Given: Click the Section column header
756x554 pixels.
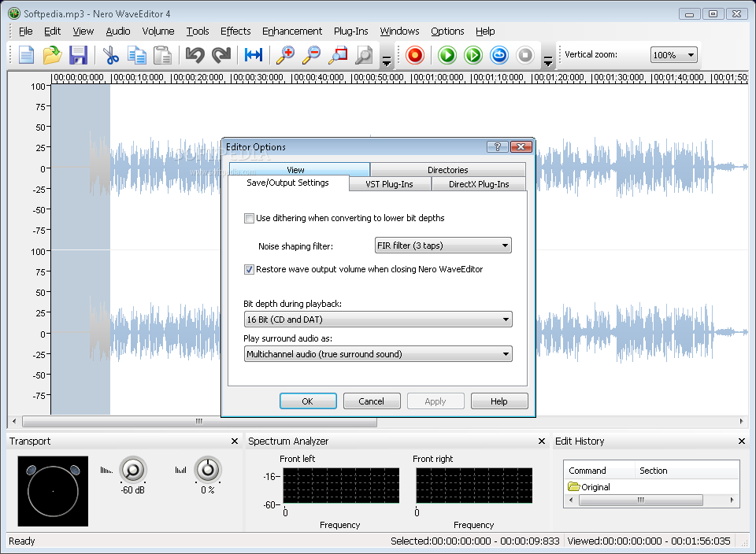Looking at the screenshot, I should [x=687, y=471].
